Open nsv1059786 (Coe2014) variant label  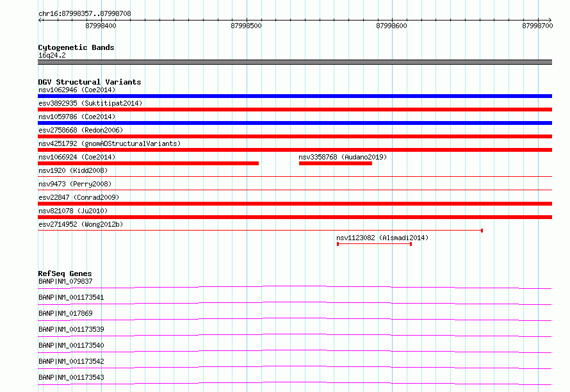(x=77, y=117)
